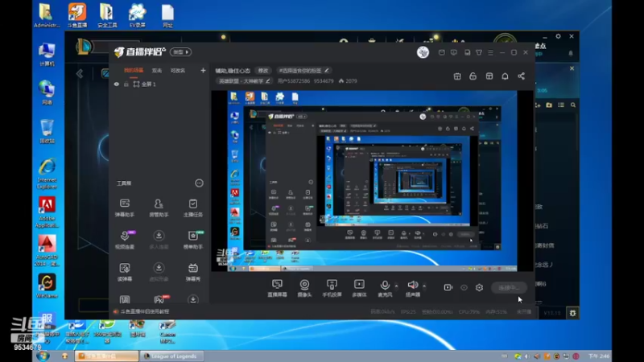
Task: Click the share icon in header row
Action: 521,76
